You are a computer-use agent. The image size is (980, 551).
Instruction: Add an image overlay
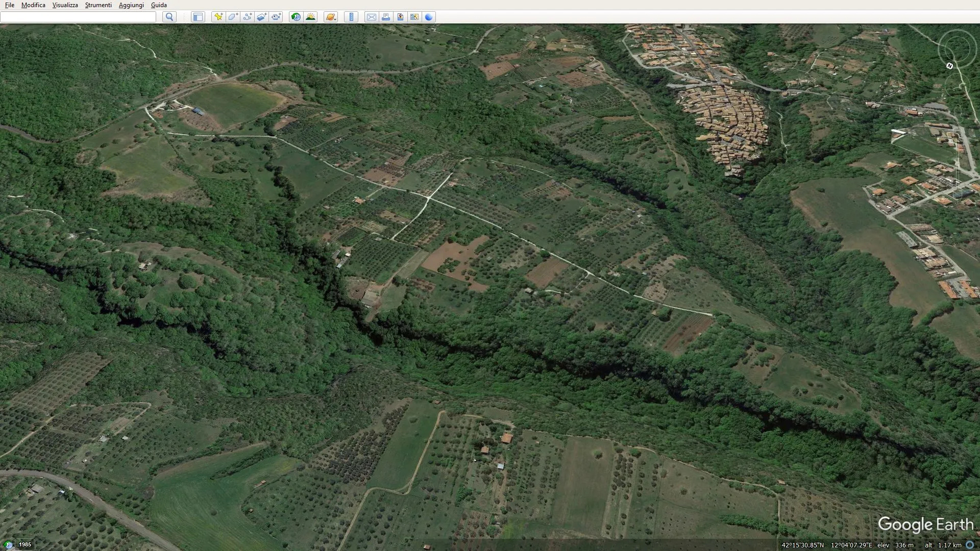coord(262,17)
